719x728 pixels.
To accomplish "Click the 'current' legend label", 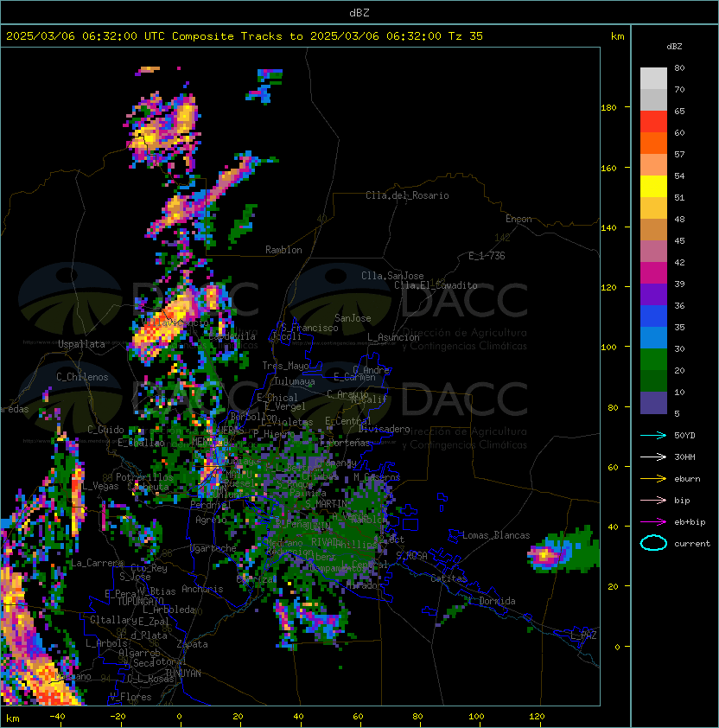I will pos(692,544).
